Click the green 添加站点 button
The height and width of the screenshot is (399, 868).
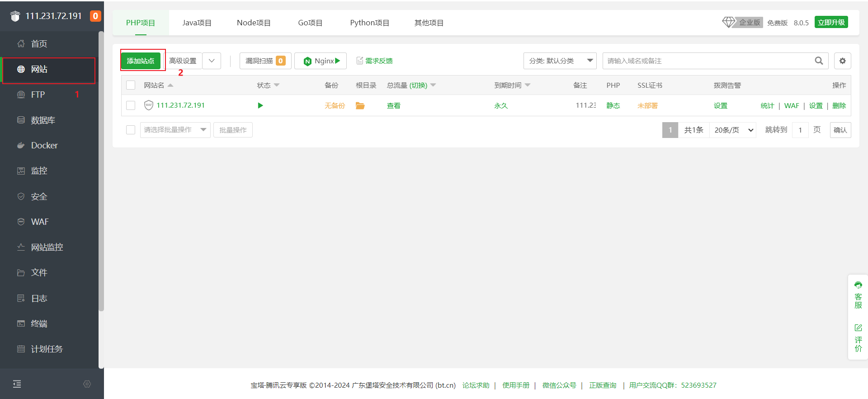(141, 61)
